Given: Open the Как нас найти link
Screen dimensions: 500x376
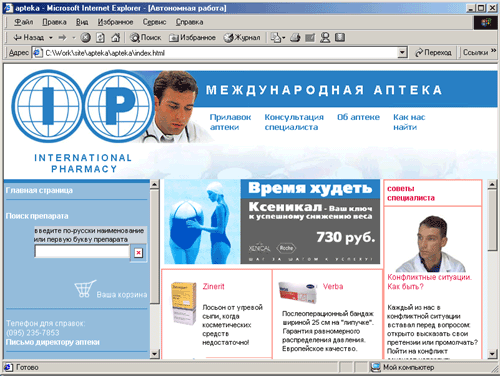Looking at the screenshot, I should (x=409, y=122).
